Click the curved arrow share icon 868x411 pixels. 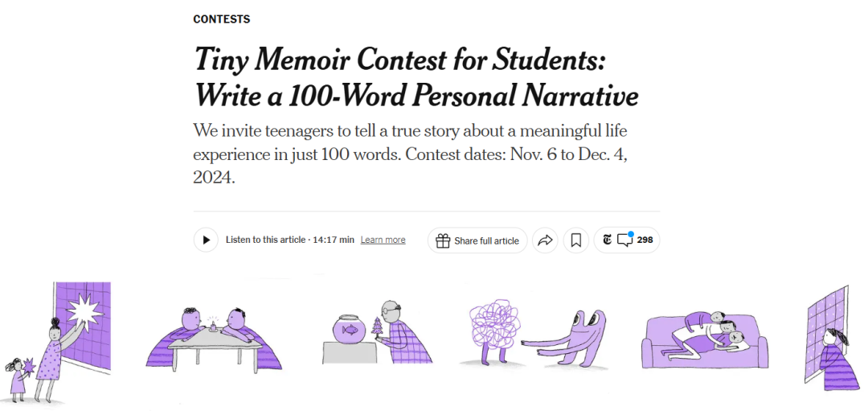[x=545, y=240]
